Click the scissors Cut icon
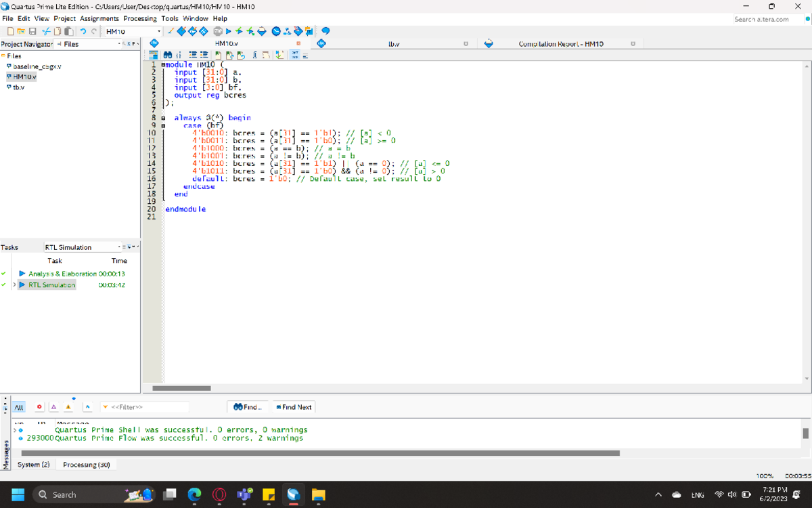The width and height of the screenshot is (812, 508). point(45,31)
